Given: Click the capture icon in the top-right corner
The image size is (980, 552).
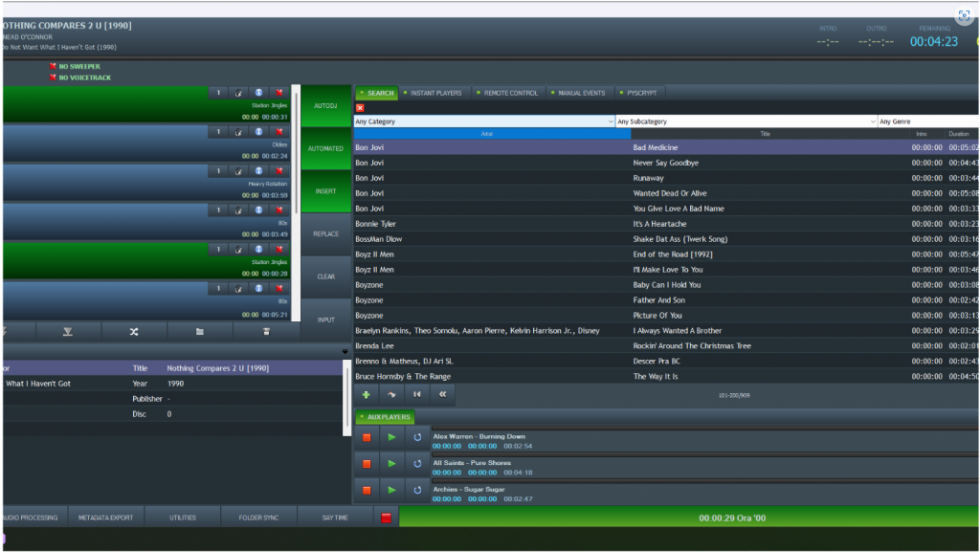Looking at the screenshot, I should [964, 15].
